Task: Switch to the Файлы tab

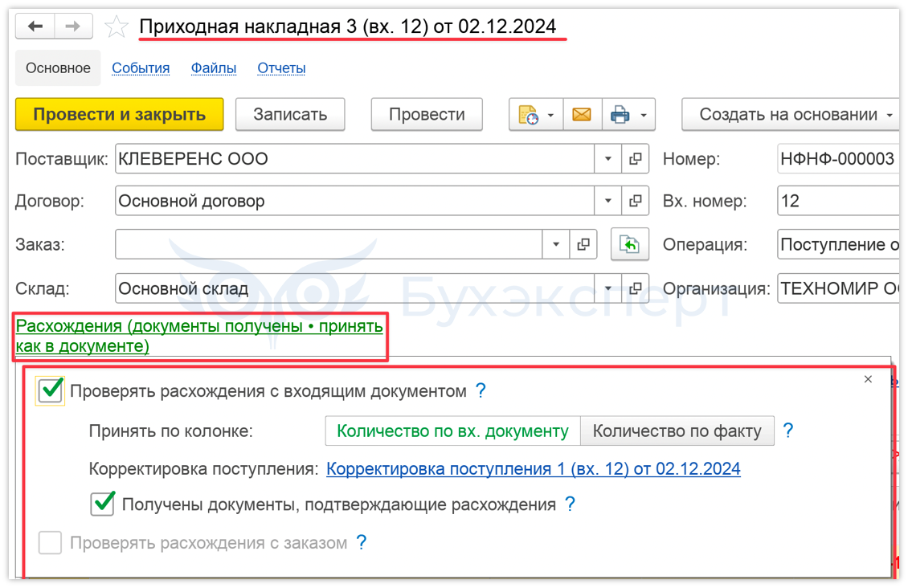Action: tap(214, 68)
